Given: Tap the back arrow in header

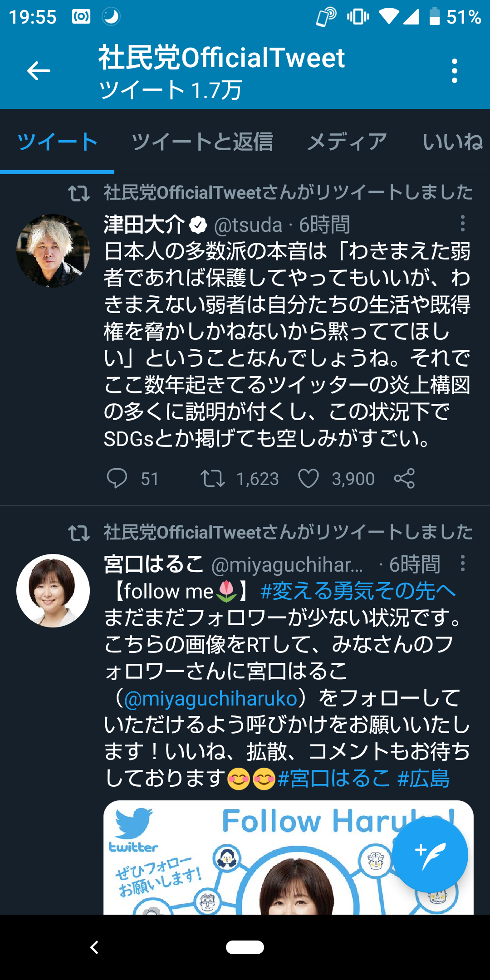Looking at the screenshot, I should [x=39, y=71].
